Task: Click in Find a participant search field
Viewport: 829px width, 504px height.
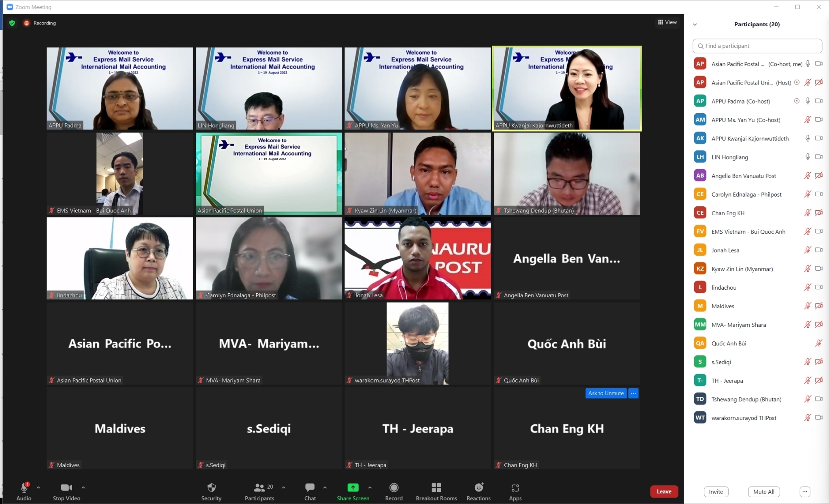Action: tap(757, 46)
